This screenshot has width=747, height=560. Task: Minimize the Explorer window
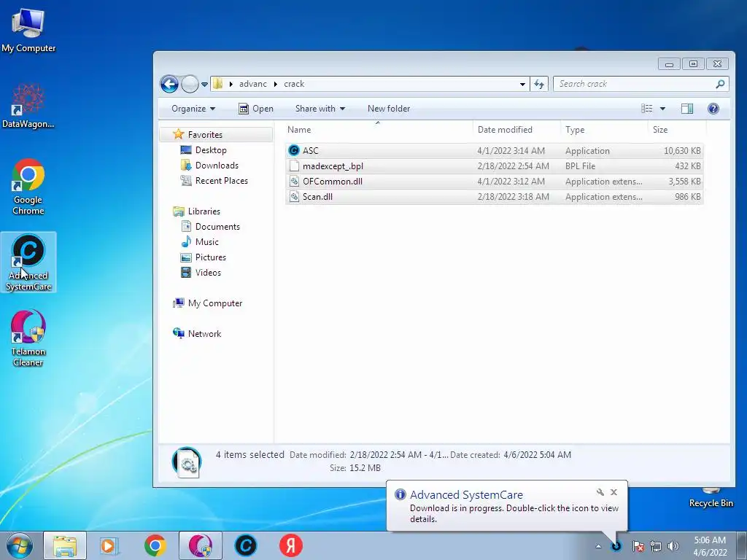670,64
